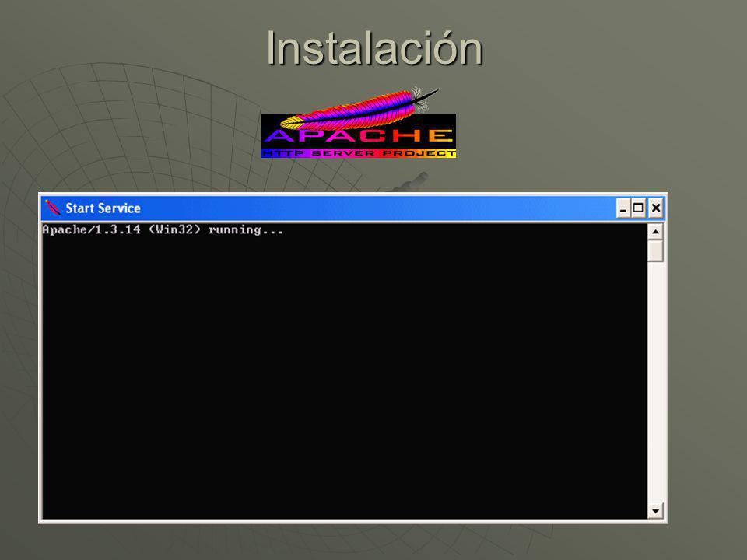Click the scroll up arrow in console
Image resolution: width=747 pixels, height=560 pixels.
(655, 232)
